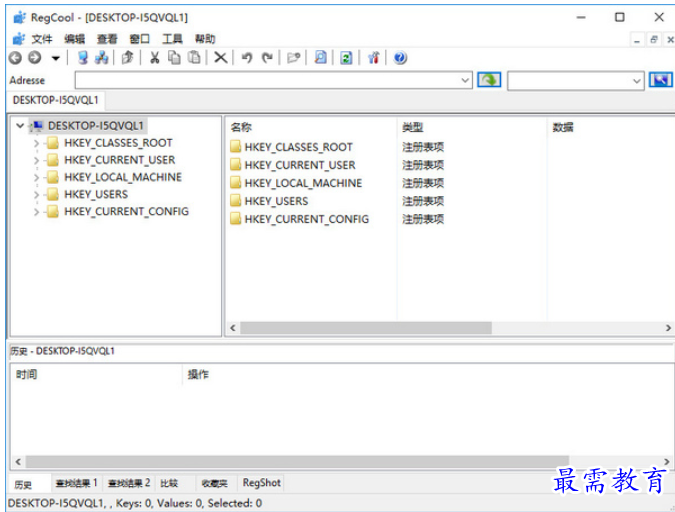Select HKEY_CLASSES_ROOT in the left tree
This screenshot has height=512, width=675.
tap(118, 143)
